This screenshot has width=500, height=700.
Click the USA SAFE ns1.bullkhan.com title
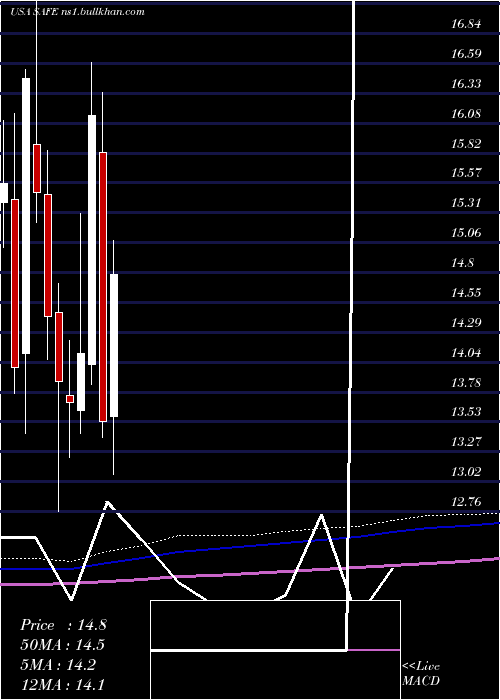tap(77, 12)
